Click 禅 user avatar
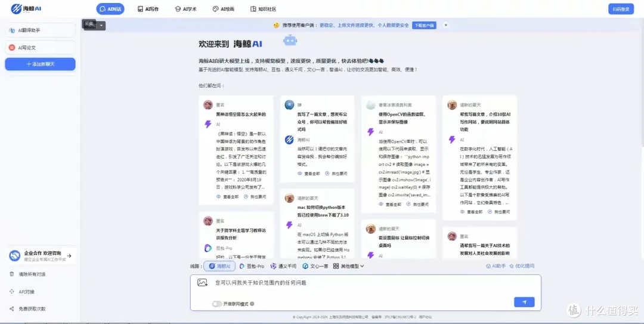 (289, 105)
